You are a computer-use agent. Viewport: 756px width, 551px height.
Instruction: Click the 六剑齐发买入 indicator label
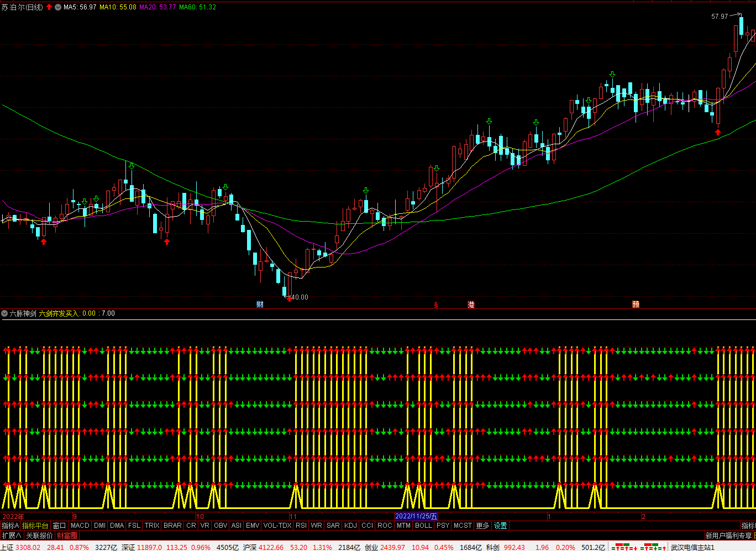point(60,313)
